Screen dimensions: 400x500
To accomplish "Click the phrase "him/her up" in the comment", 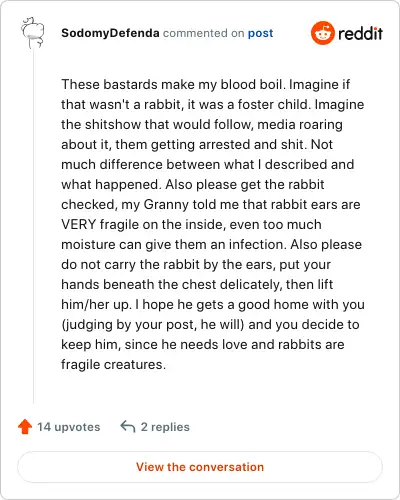I will click(95, 305).
